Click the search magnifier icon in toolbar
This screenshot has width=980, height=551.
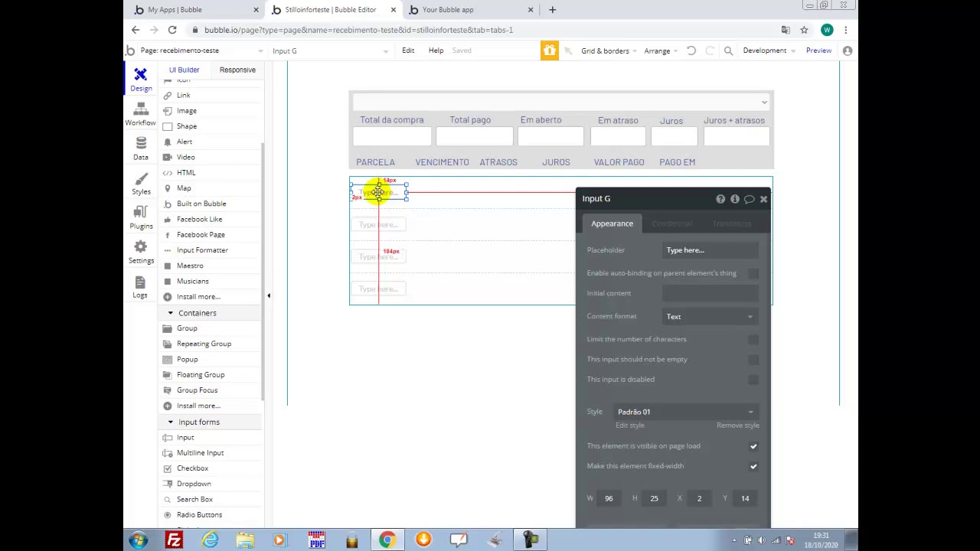pos(728,51)
